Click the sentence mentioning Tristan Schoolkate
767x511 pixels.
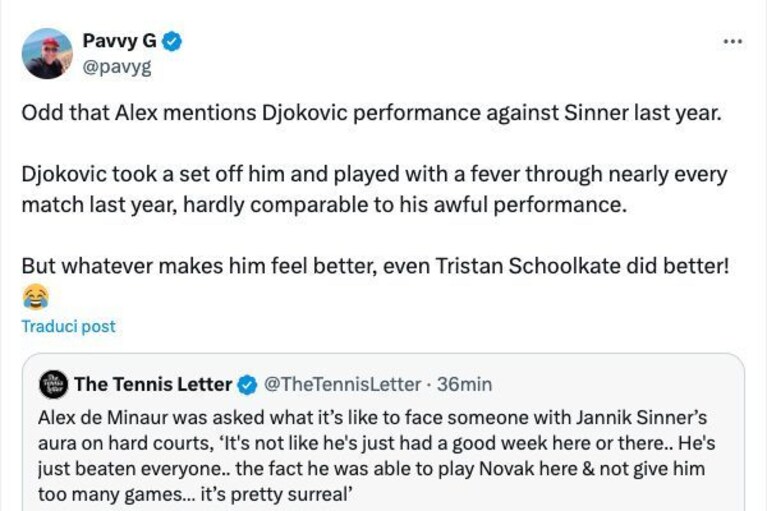point(375,267)
